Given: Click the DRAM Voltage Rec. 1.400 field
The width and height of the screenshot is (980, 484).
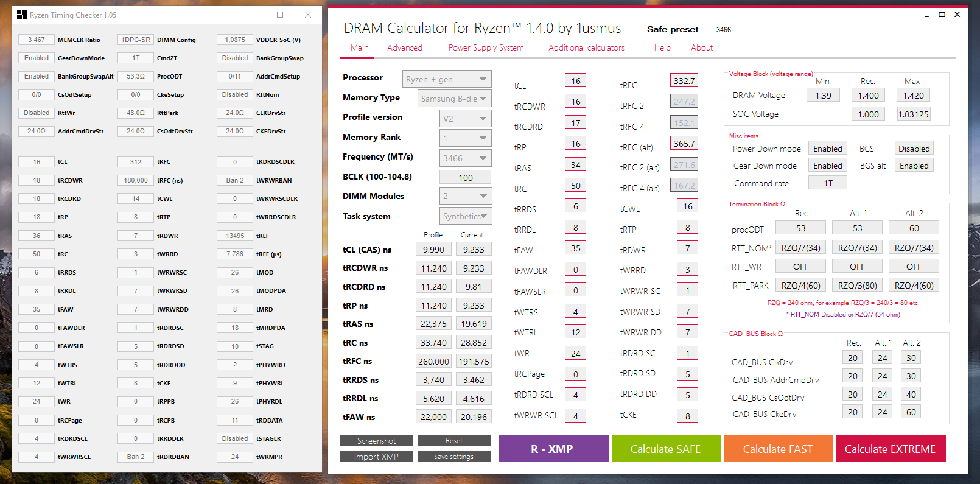Looking at the screenshot, I should (868, 95).
